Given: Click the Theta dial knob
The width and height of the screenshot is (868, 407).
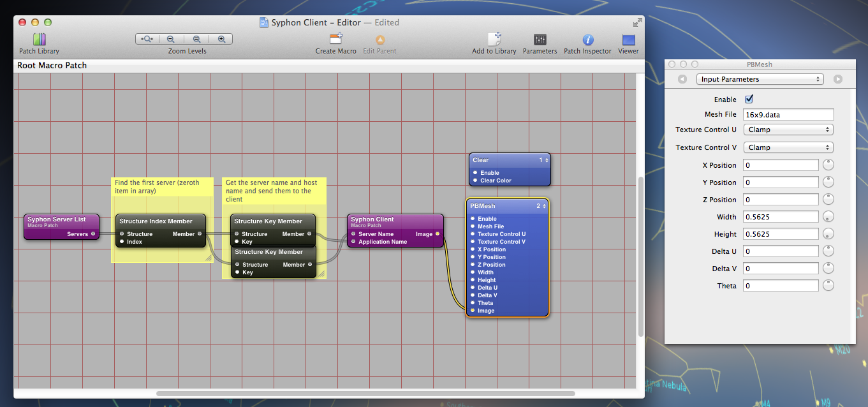Looking at the screenshot, I should 828,286.
